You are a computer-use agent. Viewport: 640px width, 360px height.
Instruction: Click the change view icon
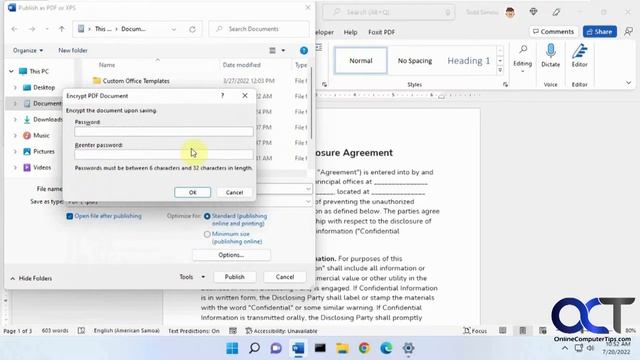click(x=273, y=51)
